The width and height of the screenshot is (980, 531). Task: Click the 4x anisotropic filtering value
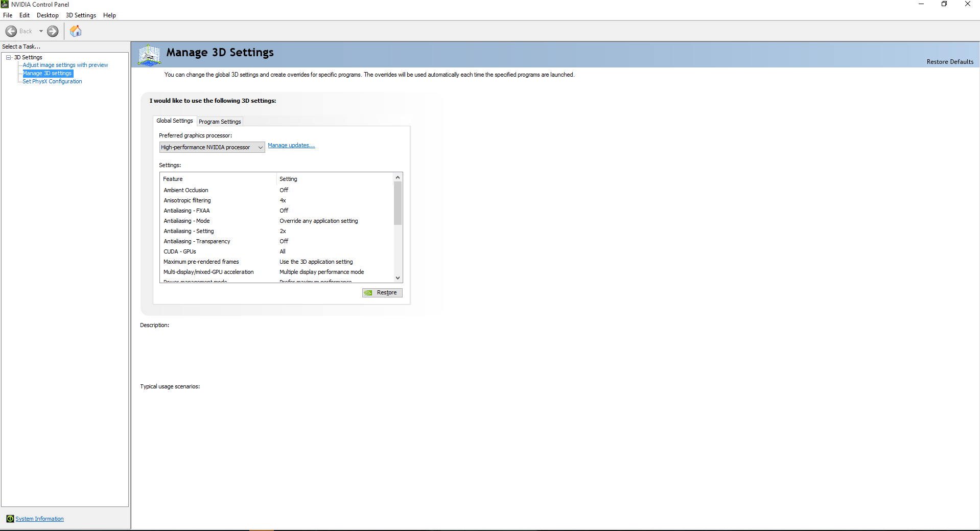point(283,200)
